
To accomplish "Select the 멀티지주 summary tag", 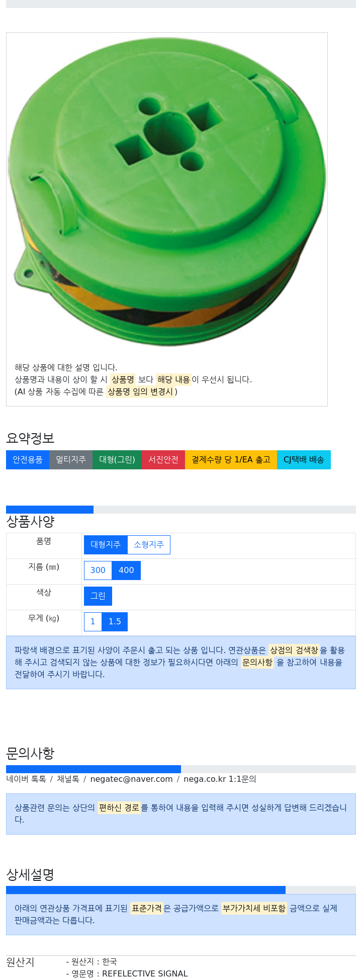I will 71,460.
